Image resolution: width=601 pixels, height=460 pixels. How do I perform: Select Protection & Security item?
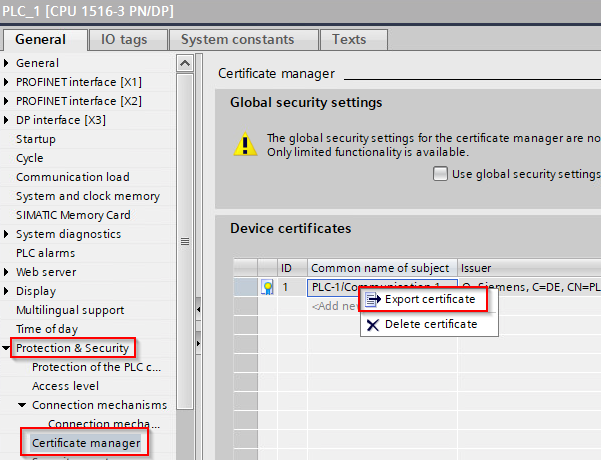72,348
